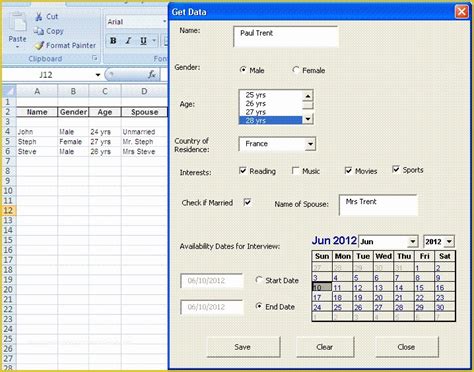Click the Steve cell in row 6
The image size is (474, 372).
point(37,152)
